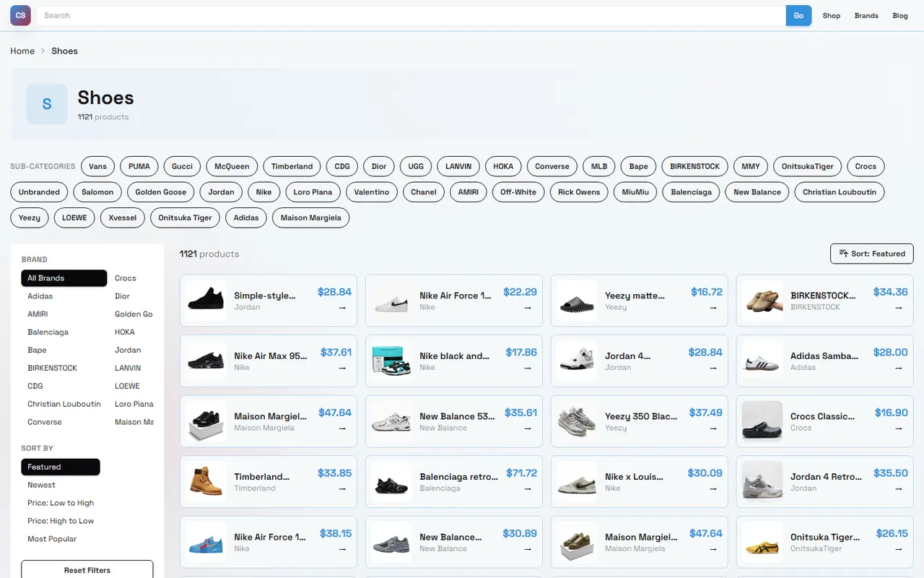
Task: Select New Balance sub-category chip
Action: tap(757, 192)
